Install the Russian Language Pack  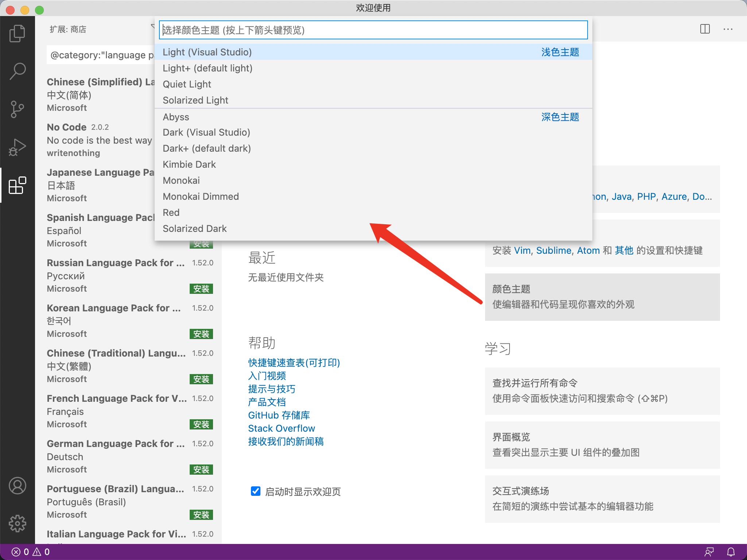tap(201, 289)
